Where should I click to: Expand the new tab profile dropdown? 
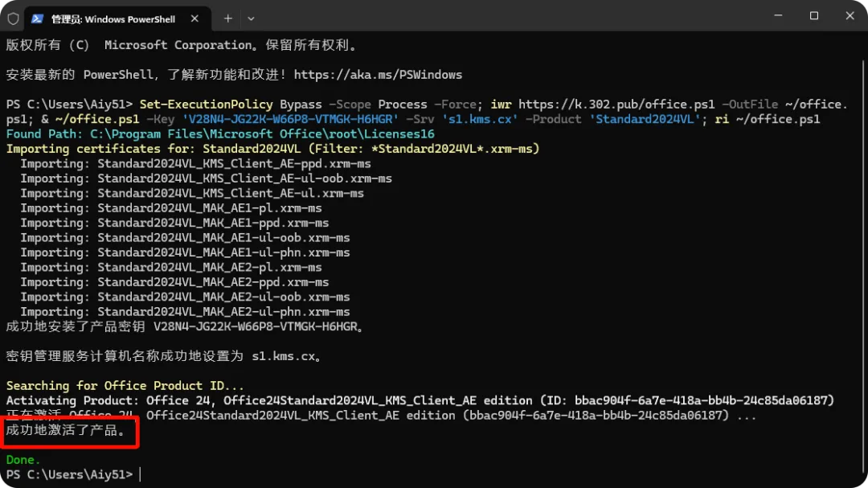252,18
